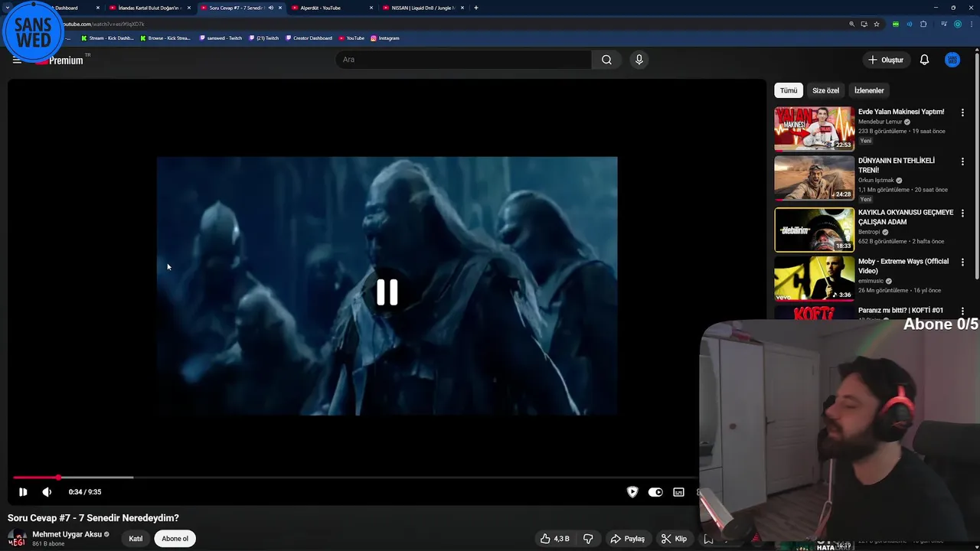
Task: Click the zoom magnifier icon in address bar
Action: (x=851, y=24)
